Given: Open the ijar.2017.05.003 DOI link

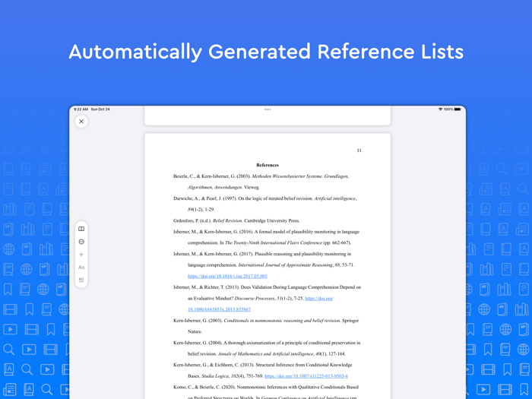Looking at the screenshot, I should tap(227, 276).
